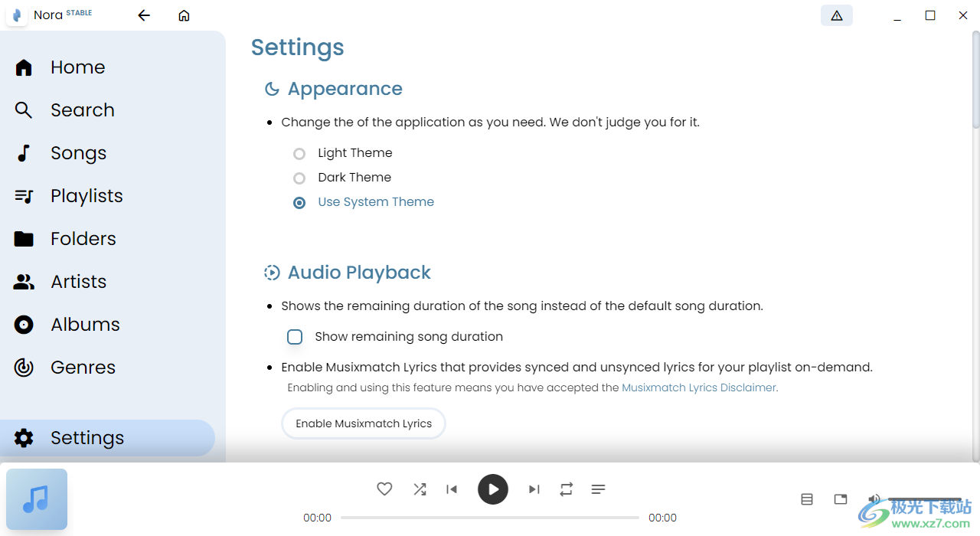
Task: Select the Dark Theme radio option
Action: coord(299,178)
